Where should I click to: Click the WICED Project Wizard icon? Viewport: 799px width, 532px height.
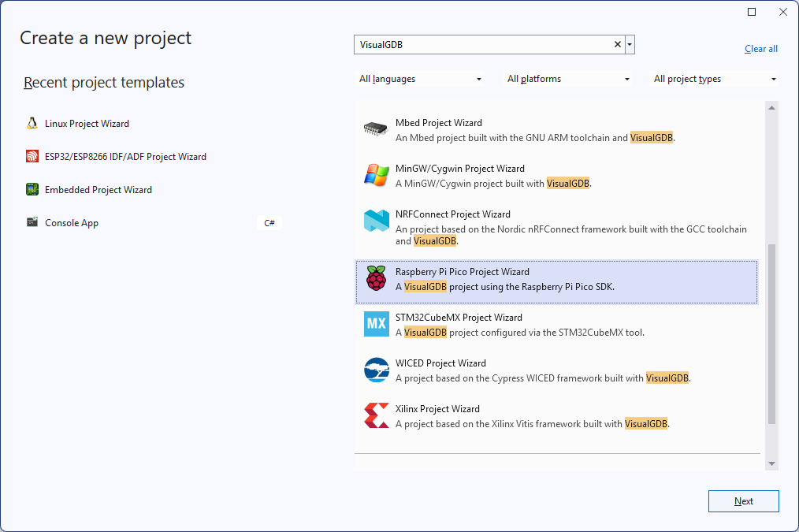pyautogui.click(x=376, y=370)
